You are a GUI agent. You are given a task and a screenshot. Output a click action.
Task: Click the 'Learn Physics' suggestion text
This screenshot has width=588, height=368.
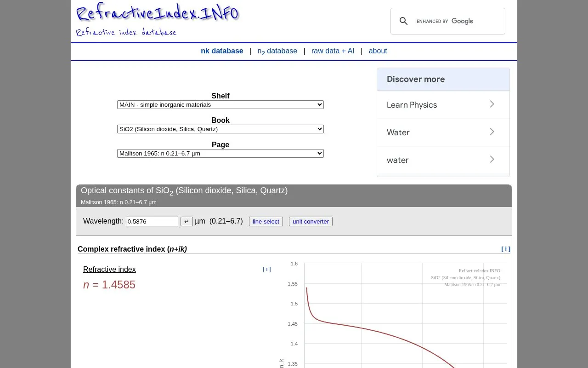[412, 105]
